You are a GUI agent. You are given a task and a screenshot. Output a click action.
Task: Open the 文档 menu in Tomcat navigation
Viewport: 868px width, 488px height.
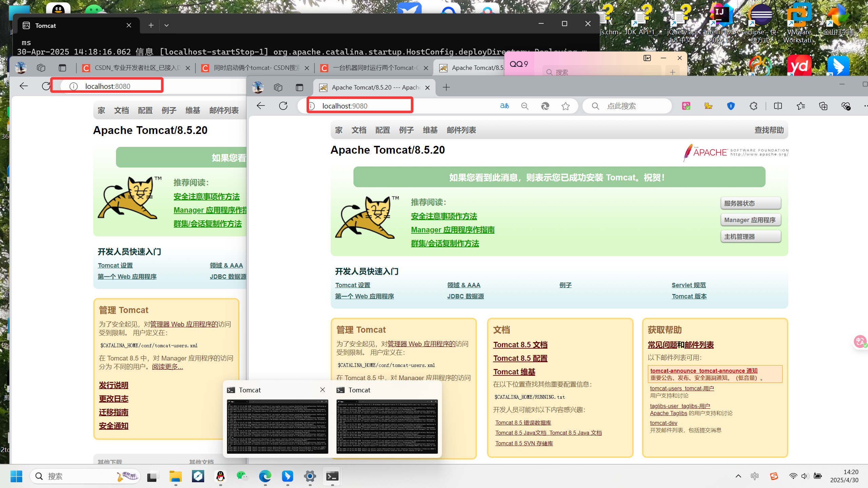359,130
